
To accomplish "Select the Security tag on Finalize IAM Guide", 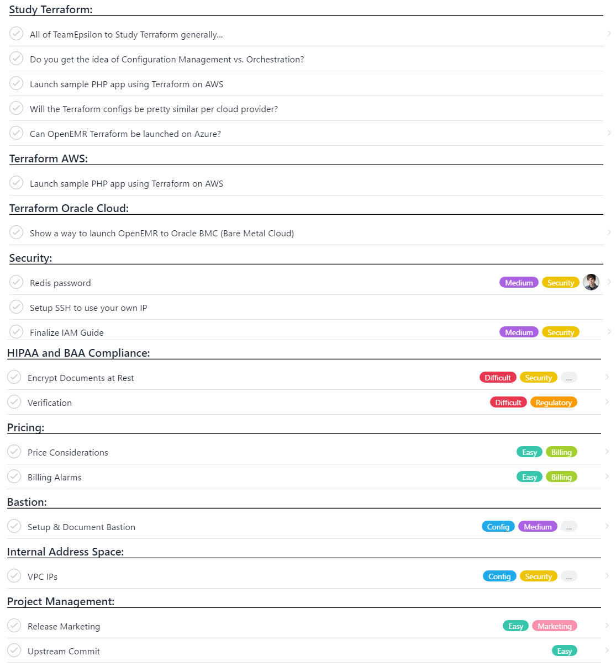I will (x=560, y=332).
